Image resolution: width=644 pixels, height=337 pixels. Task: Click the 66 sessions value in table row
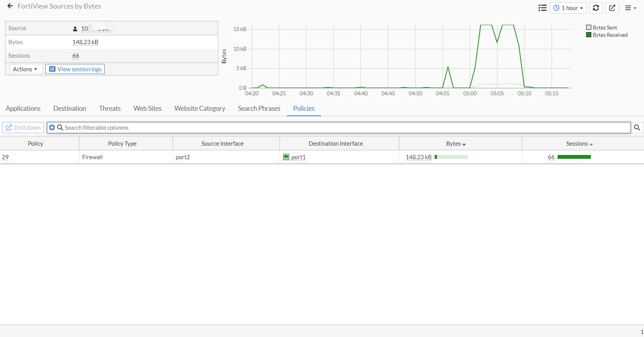click(x=551, y=157)
